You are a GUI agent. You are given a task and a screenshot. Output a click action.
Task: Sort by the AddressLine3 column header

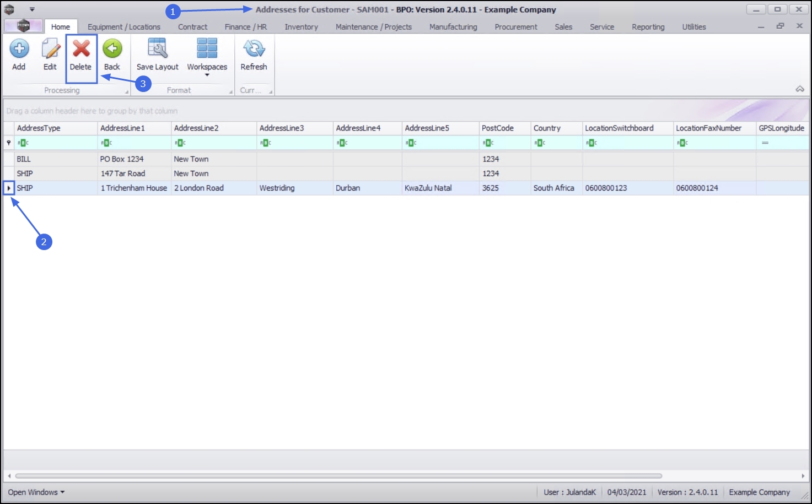point(295,128)
